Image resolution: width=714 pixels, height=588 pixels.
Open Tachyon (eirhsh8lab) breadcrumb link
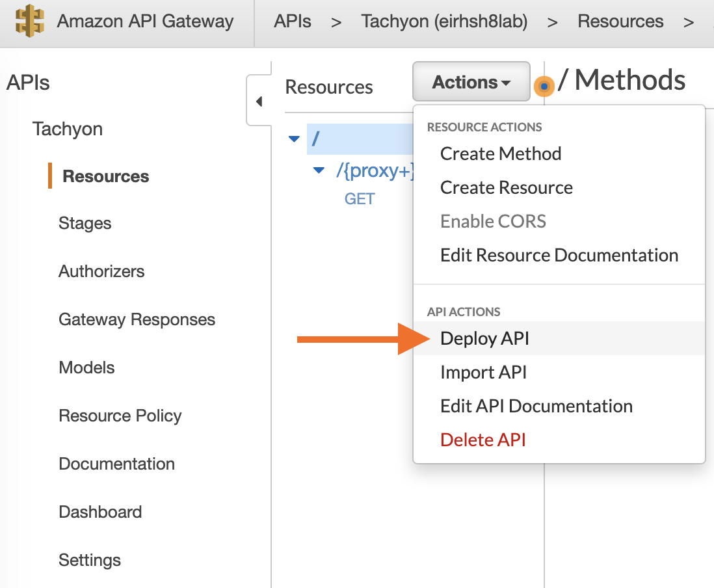click(x=444, y=21)
